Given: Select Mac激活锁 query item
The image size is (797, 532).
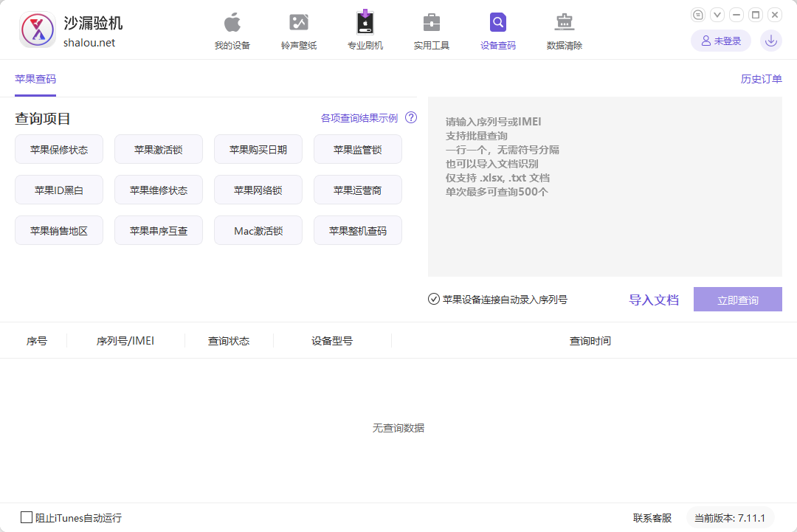Looking at the screenshot, I should 258,231.
